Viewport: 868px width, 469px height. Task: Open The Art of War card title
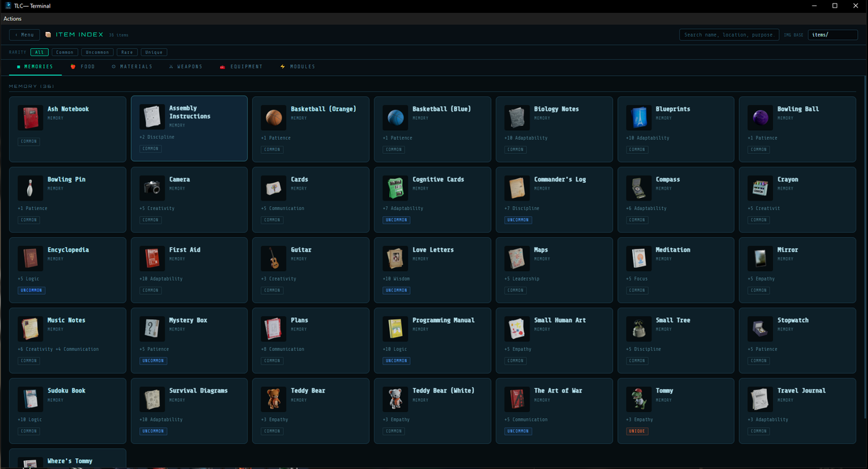click(558, 390)
